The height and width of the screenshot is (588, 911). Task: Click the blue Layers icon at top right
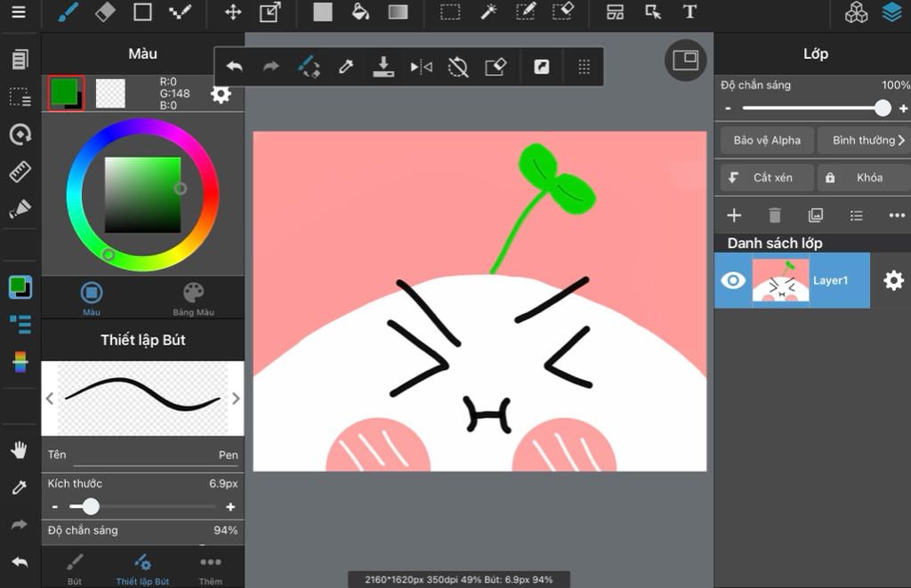pos(891,12)
